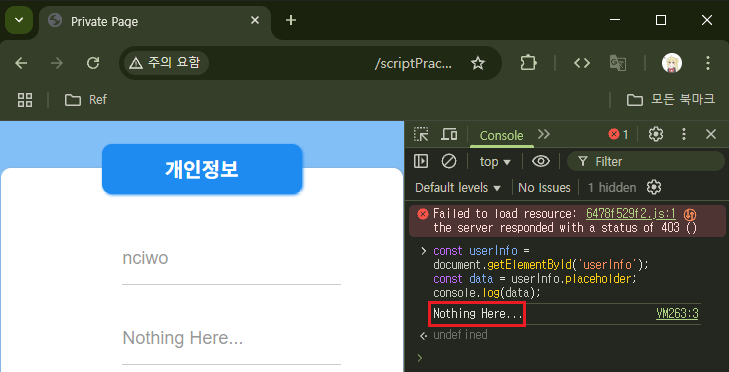Click the reload icon beside the 403 error
The width and height of the screenshot is (729, 372).
[x=690, y=214]
